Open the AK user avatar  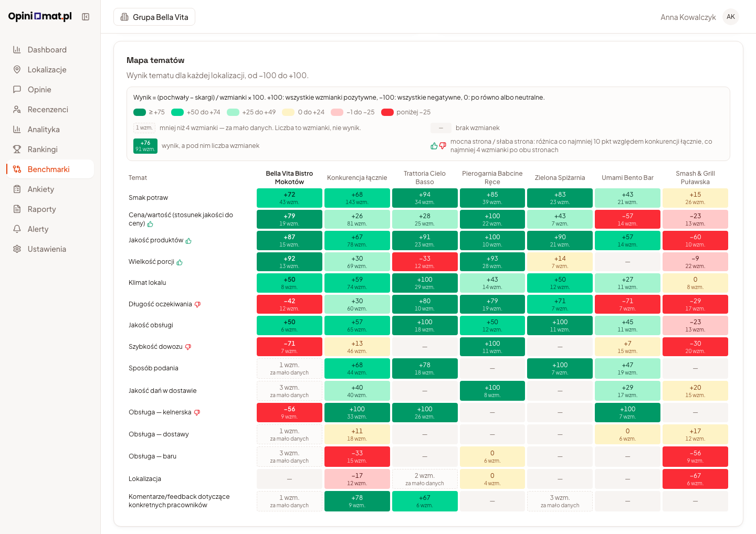pos(731,17)
